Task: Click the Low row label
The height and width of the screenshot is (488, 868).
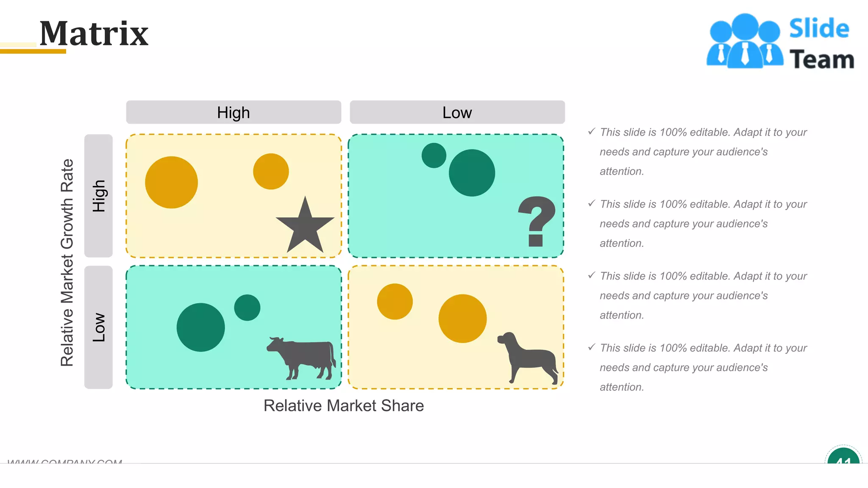Action: [x=99, y=327]
